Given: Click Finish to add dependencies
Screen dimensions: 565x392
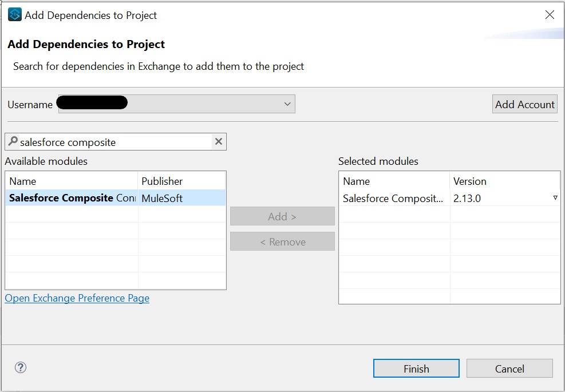Looking at the screenshot, I should click(x=416, y=368).
